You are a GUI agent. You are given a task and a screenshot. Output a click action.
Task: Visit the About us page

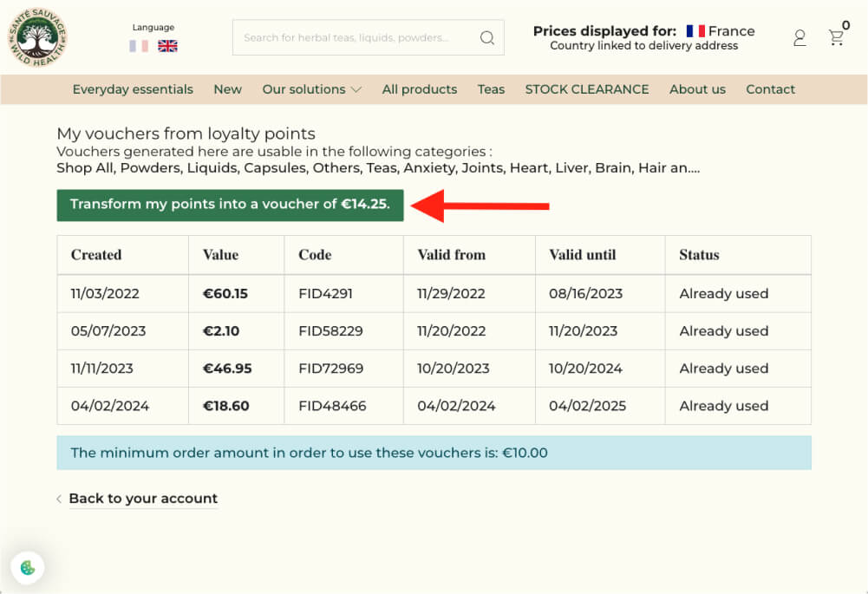tap(697, 89)
